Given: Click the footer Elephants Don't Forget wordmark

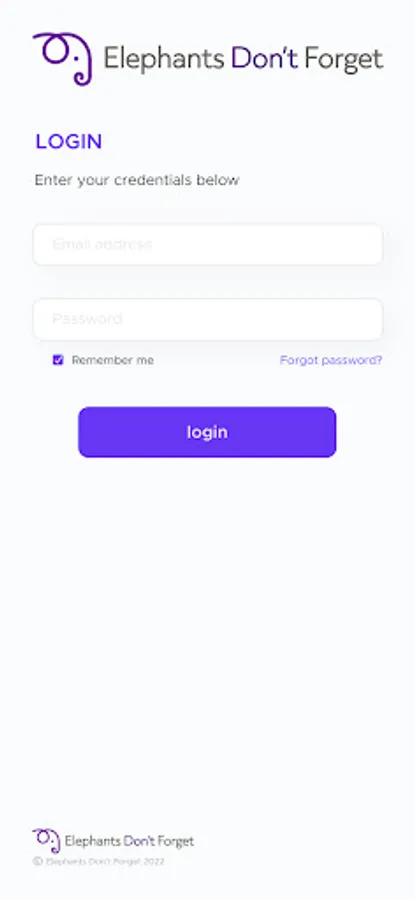Looking at the screenshot, I should pos(129,841).
